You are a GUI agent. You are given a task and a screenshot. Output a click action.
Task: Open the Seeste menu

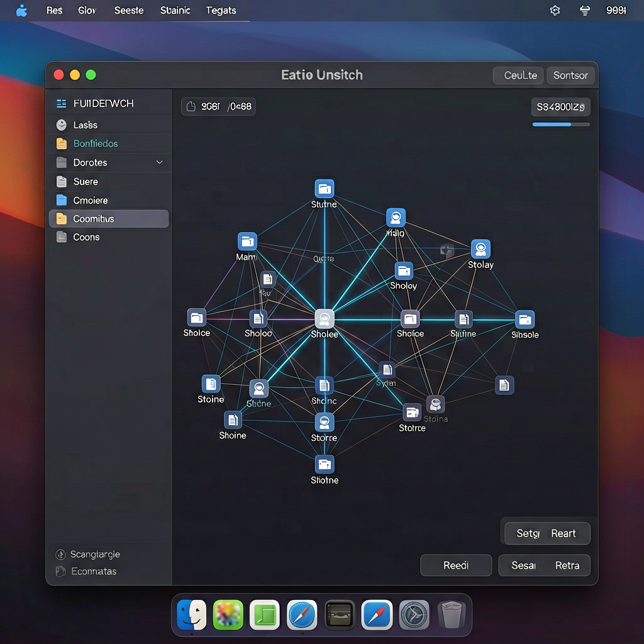click(129, 10)
